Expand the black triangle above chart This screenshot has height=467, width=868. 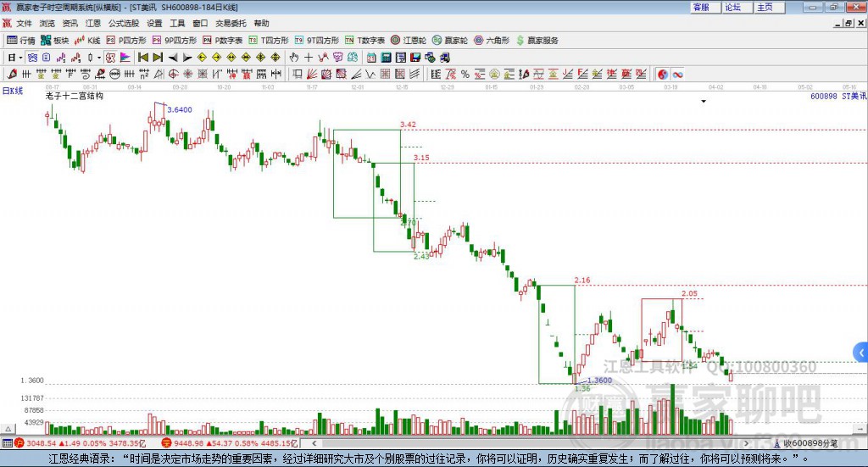tap(704, 101)
